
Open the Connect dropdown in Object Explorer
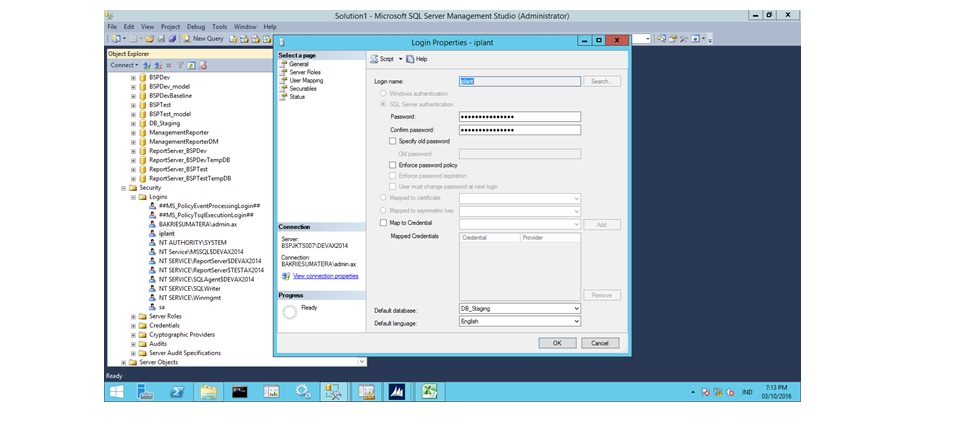[x=124, y=65]
